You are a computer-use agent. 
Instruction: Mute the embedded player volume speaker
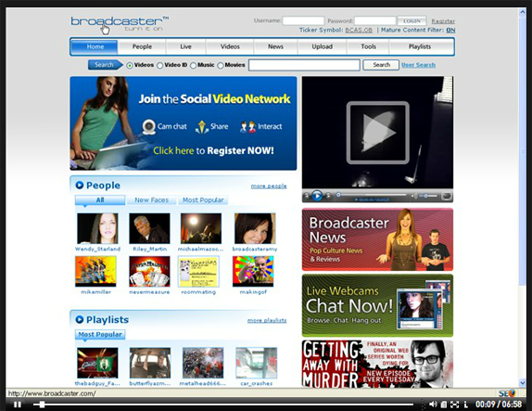click(414, 196)
